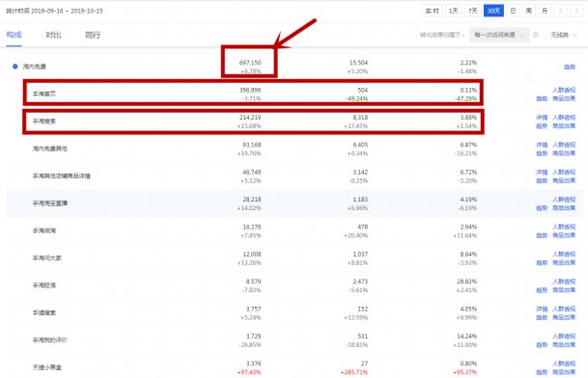Select the 日 granularity button

pyautogui.click(x=513, y=11)
